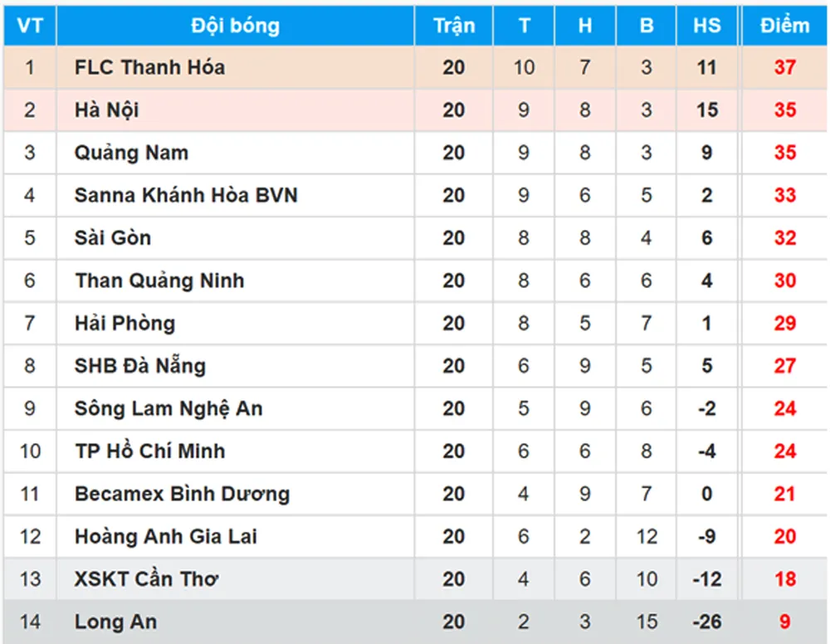Select Hoàng Anh Gia Lai team name
Image resolution: width=830 pixels, height=644 pixels.
[166, 537]
